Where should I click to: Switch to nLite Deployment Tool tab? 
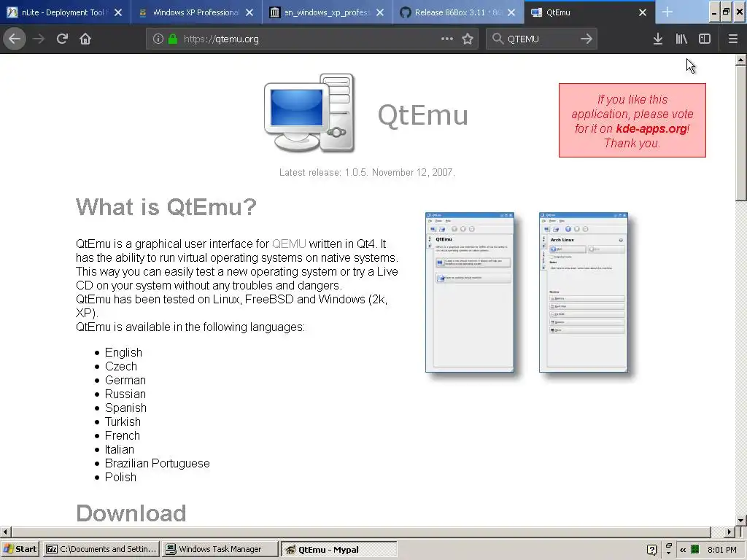coord(65,12)
